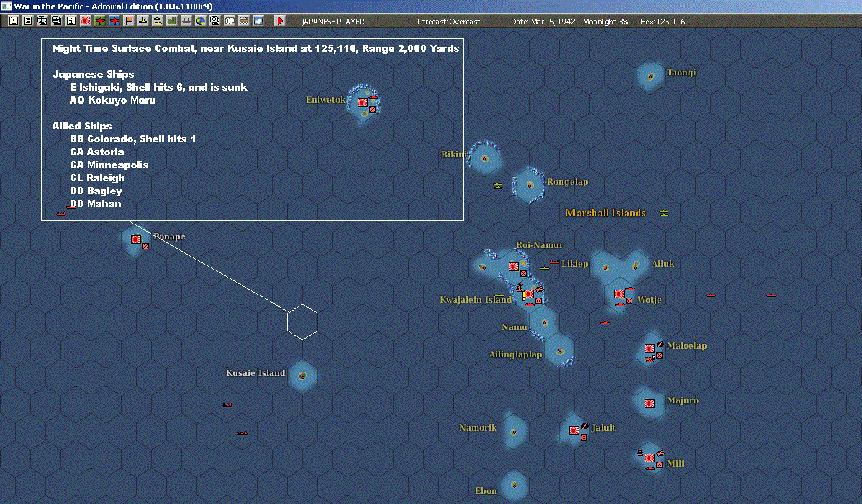Click the 'DD Bagley' ship entry
The width and height of the screenshot is (862, 504).
pyautogui.click(x=96, y=191)
